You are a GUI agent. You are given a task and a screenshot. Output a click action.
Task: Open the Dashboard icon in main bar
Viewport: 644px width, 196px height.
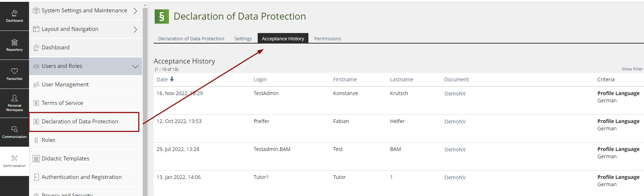pos(14,16)
